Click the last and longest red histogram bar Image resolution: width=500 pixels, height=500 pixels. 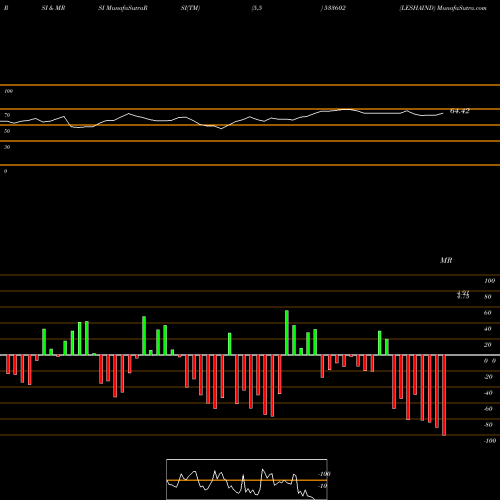tap(444, 395)
